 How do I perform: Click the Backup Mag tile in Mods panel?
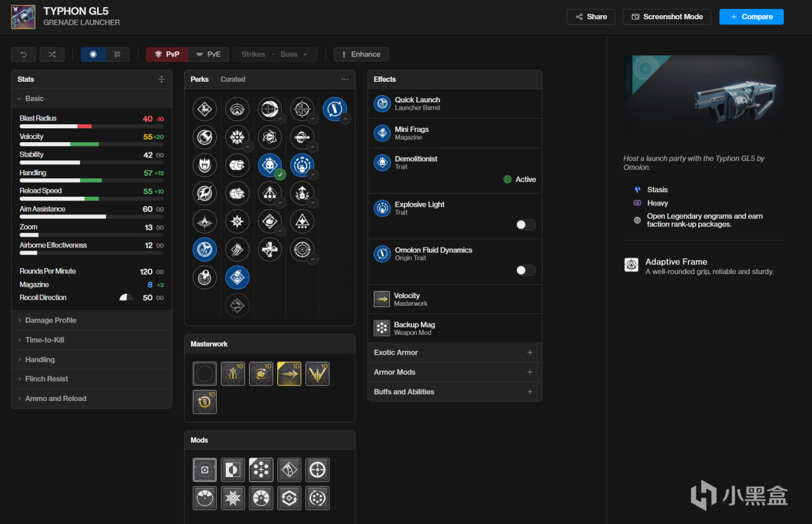[x=261, y=470]
